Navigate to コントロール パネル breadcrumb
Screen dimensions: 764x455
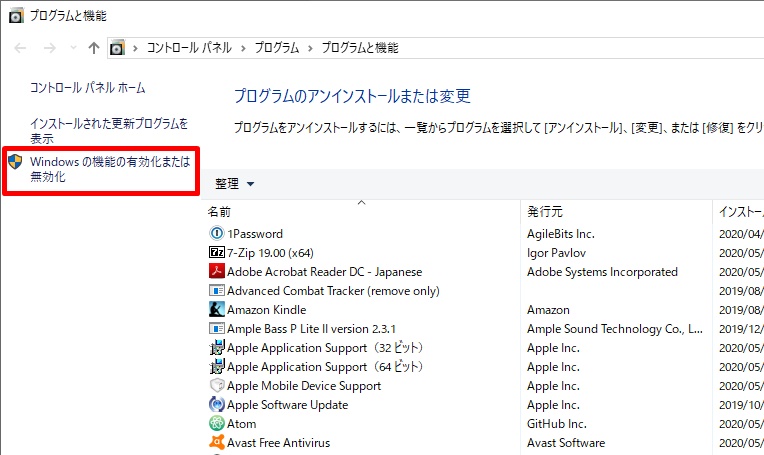pyautogui.click(x=189, y=48)
